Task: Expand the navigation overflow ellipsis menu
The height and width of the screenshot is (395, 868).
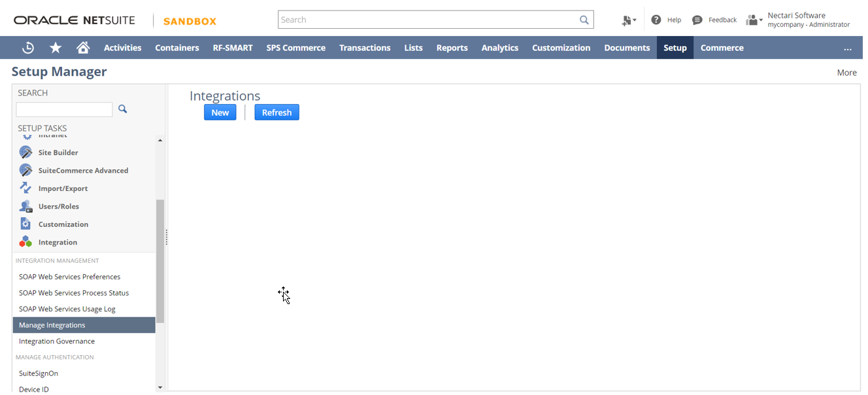Action: pos(847,48)
